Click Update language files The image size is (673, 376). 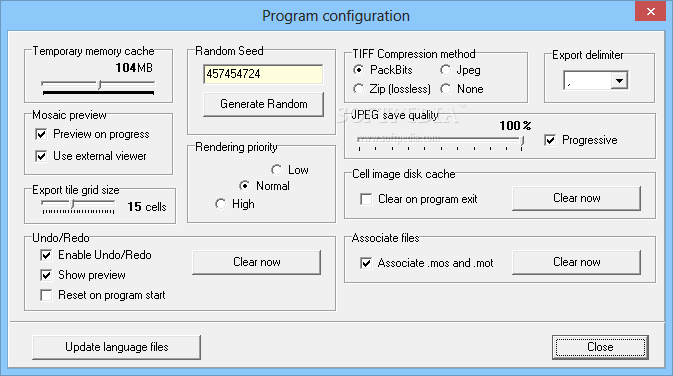point(116,347)
